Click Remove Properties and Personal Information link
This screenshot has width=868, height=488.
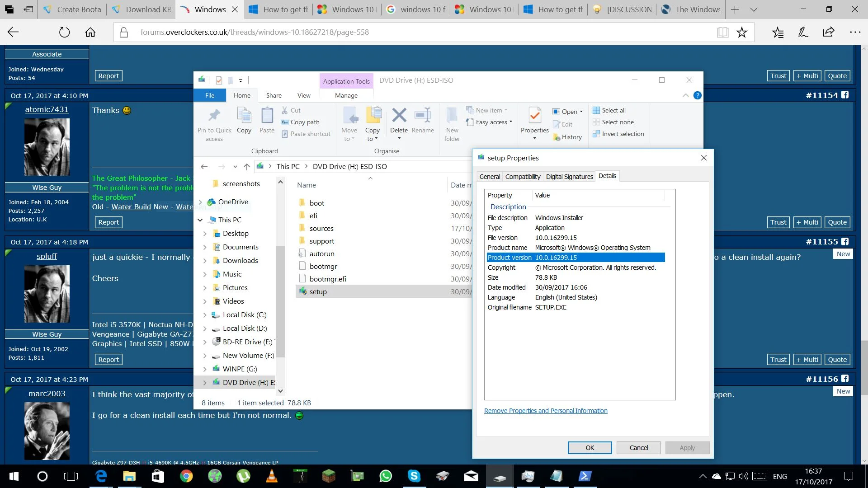click(546, 411)
